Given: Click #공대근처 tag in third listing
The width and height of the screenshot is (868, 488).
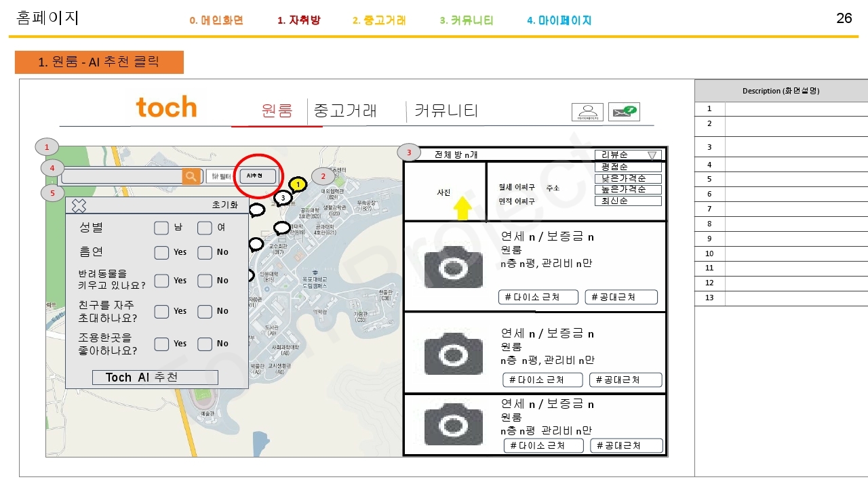Looking at the screenshot, I should tap(626, 445).
